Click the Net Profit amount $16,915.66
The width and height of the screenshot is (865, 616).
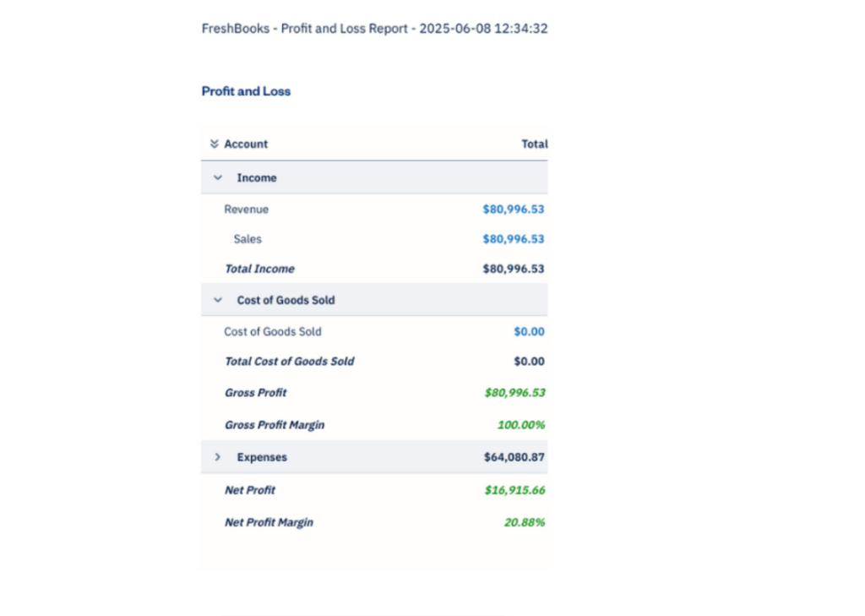tap(514, 490)
